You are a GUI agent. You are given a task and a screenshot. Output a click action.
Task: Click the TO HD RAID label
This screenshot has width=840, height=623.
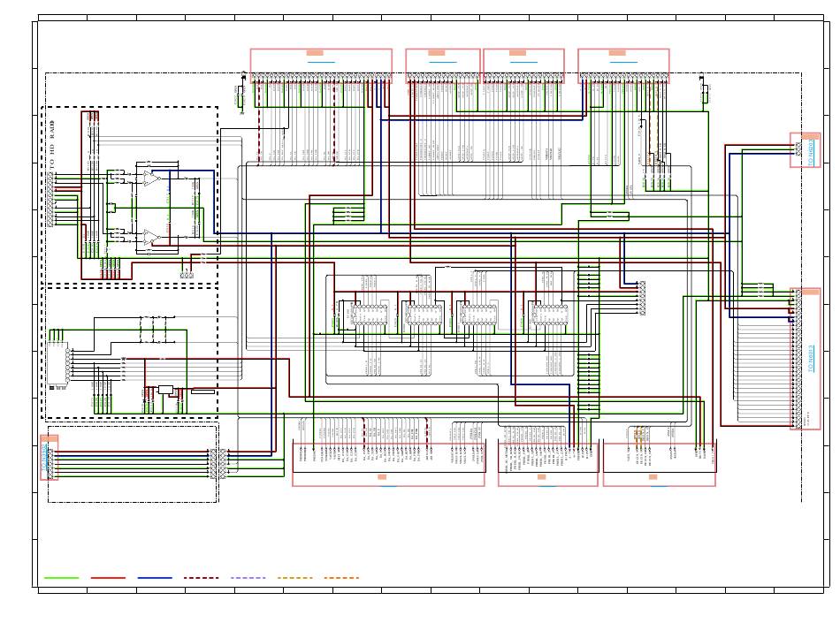point(52,145)
